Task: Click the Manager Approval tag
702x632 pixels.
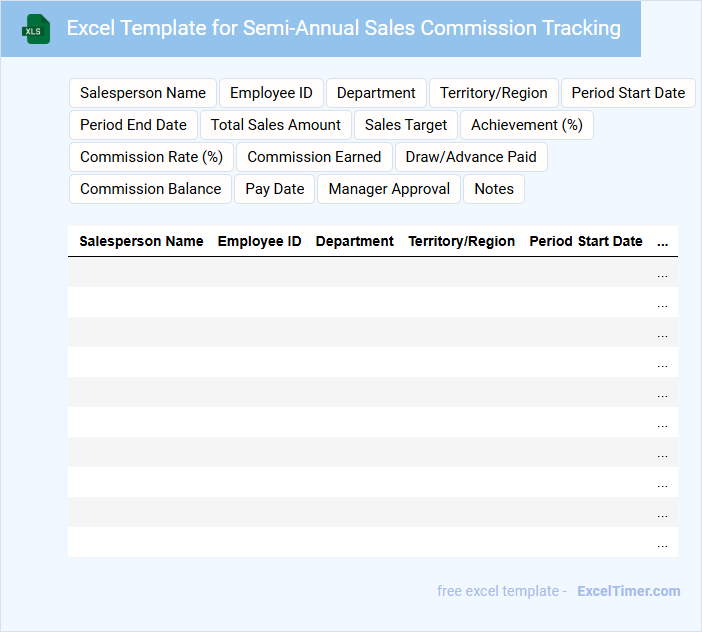Action: [x=389, y=189]
